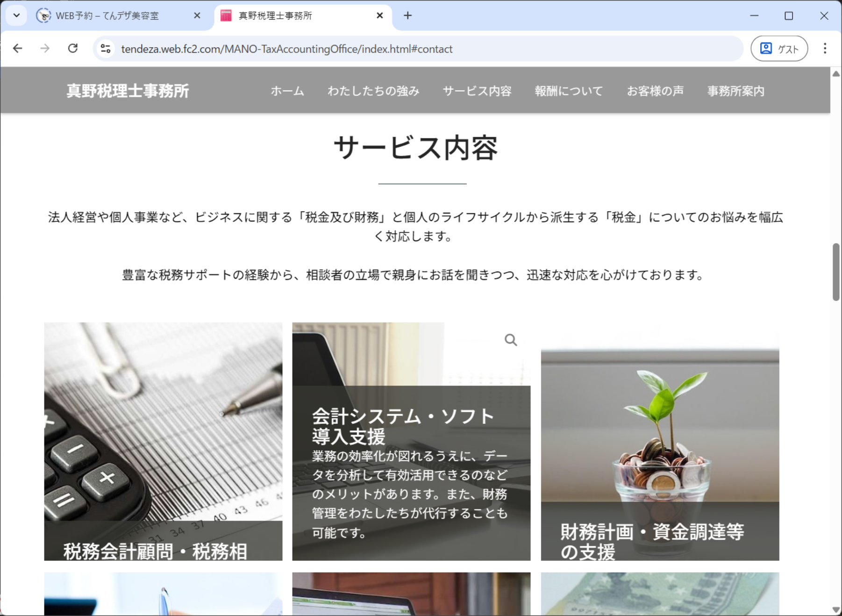This screenshot has height=616, width=842.
Task: Open わたしたちの強み navigation item
Action: tap(373, 91)
